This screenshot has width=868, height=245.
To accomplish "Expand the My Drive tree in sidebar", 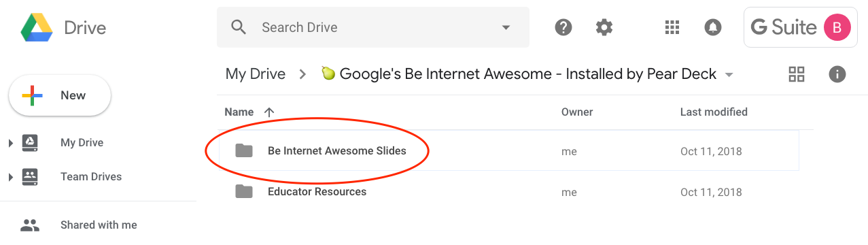I will (10, 143).
